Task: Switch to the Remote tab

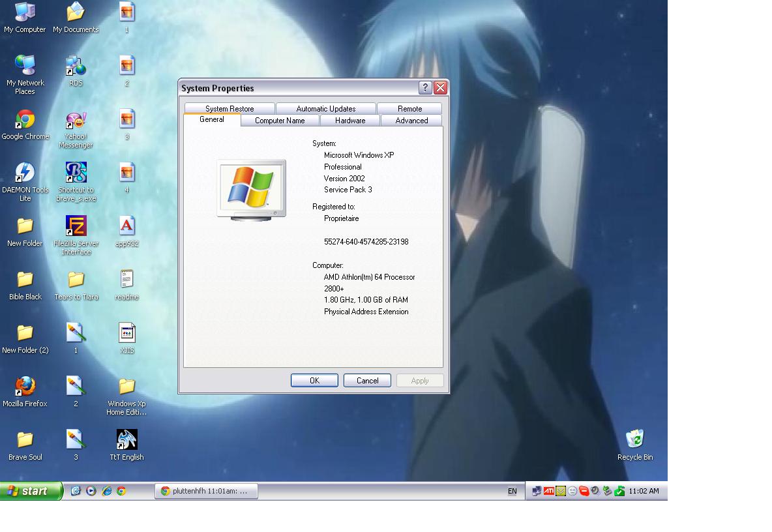Action: tap(409, 108)
